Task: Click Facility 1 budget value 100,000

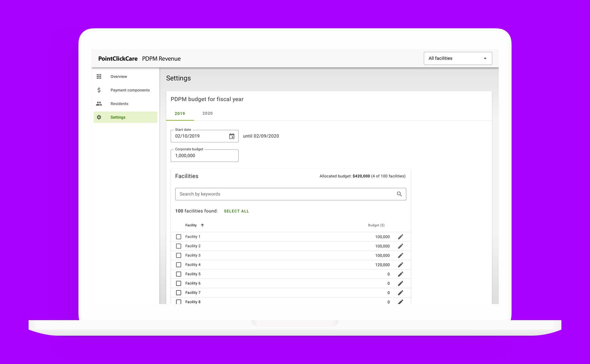Action: pos(382,237)
